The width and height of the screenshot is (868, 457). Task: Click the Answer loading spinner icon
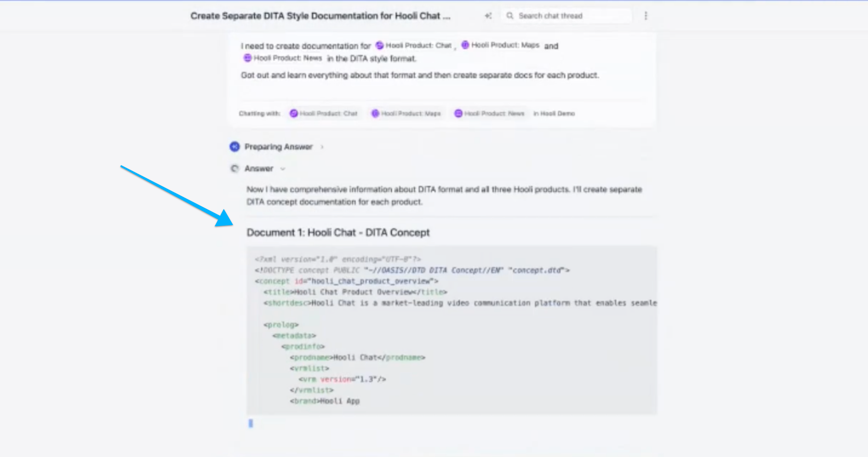235,169
